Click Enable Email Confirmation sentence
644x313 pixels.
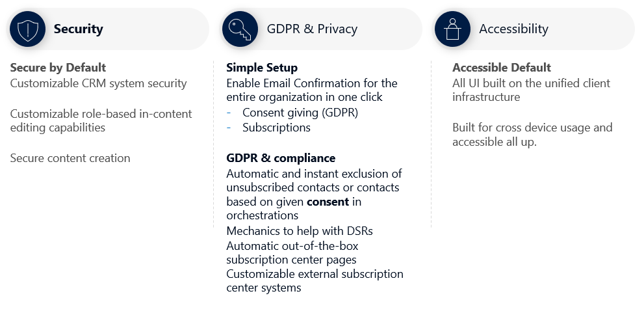(312, 90)
